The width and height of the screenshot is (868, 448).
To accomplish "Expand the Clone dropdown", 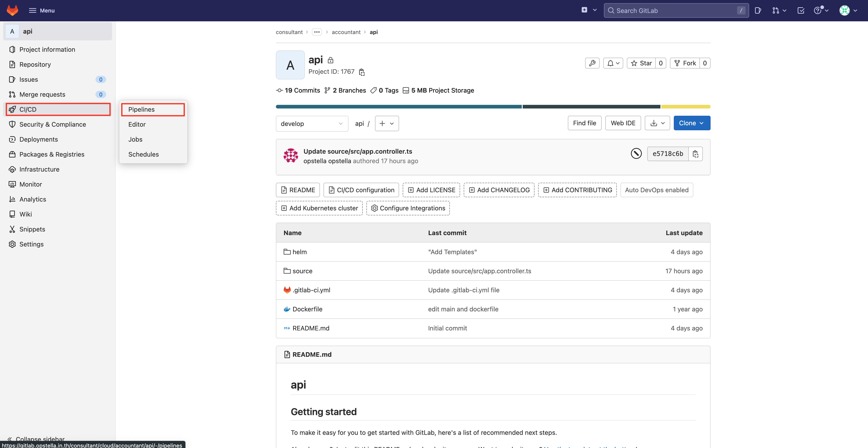I will (x=692, y=123).
